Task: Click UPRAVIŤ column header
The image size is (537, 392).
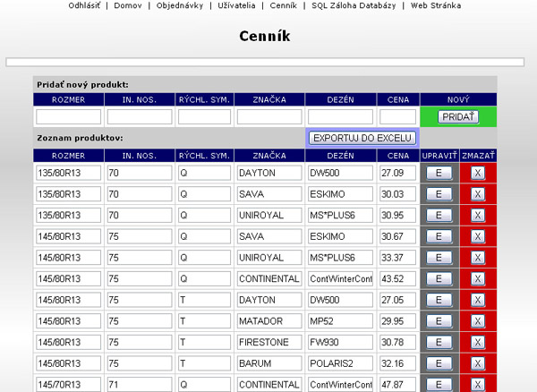Action: point(439,156)
